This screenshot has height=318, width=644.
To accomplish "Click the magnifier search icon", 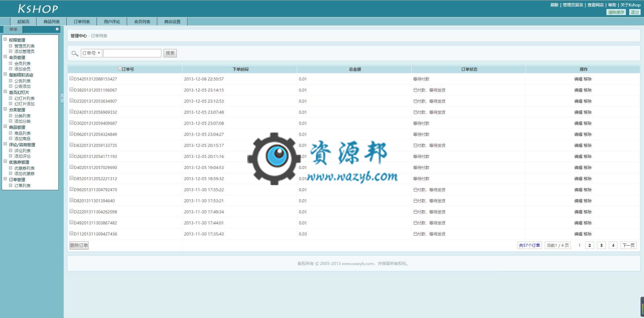I will tap(75, 53).
